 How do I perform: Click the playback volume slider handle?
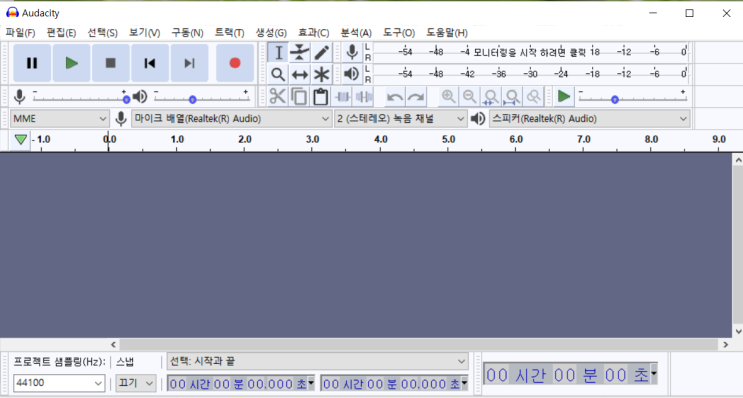[x=192, y=100]
